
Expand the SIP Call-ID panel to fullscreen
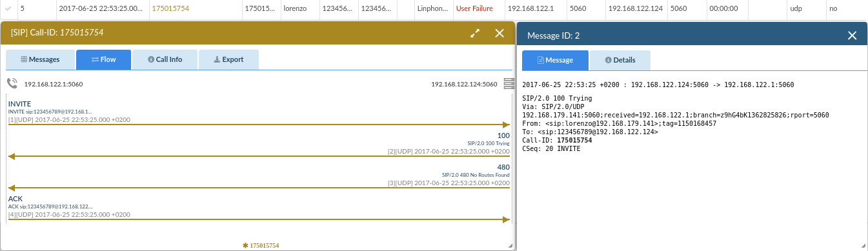475,34
